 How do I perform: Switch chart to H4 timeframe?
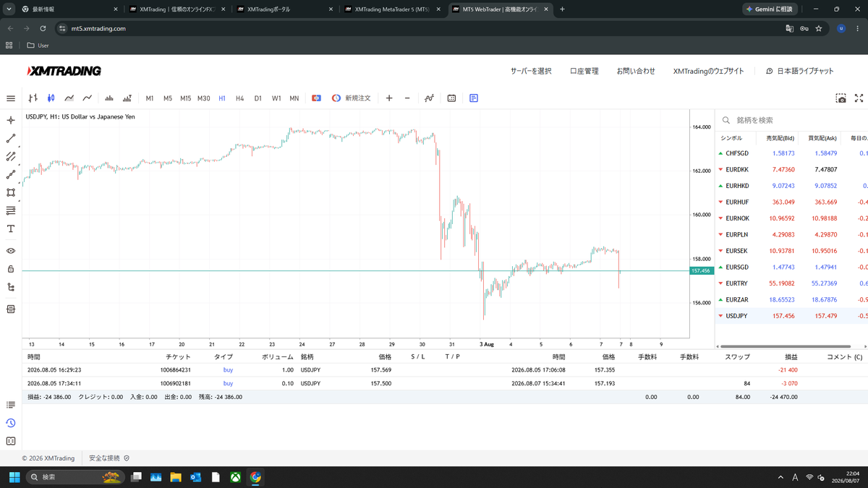click(x=240, y=98)
